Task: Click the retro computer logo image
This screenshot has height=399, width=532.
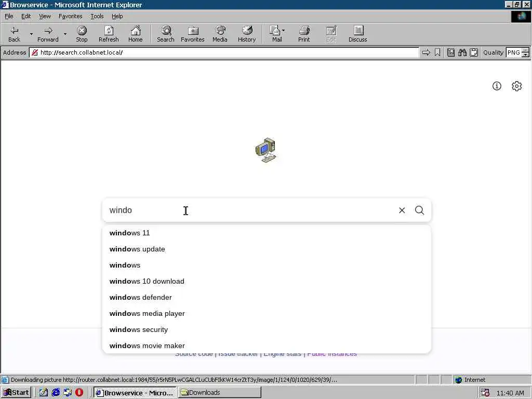Action: click(x=266, y=150)
